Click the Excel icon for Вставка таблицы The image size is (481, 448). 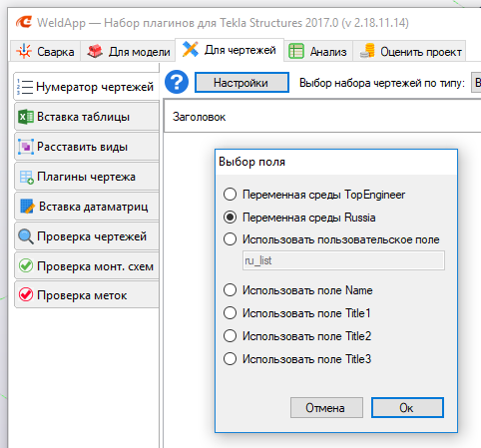(x=26, y=117)
